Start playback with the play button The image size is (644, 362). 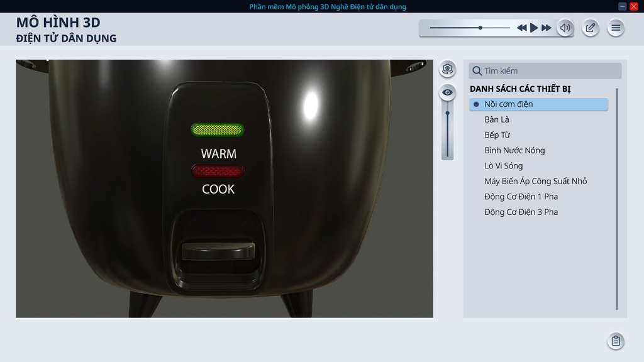pos(534,28)
